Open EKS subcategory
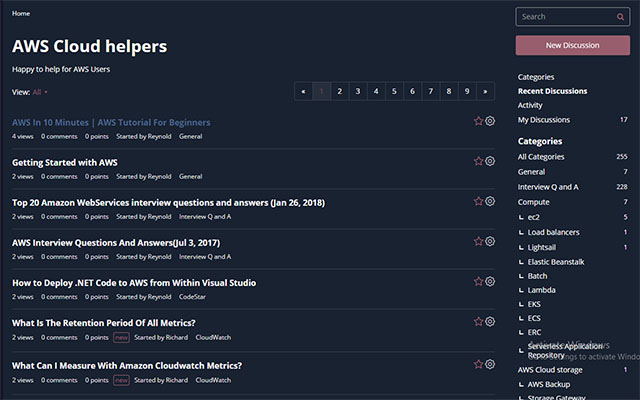 click(534, 304)
